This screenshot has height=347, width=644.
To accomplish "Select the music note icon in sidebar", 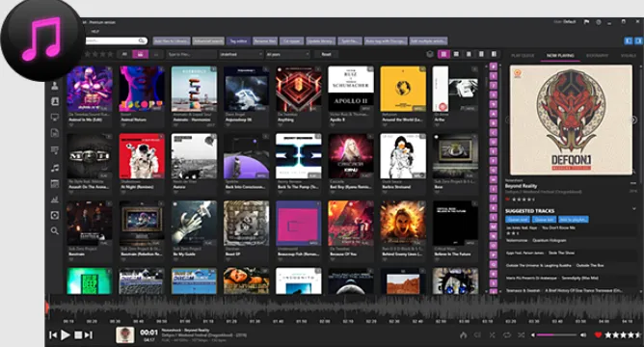I will pos(55,168).
